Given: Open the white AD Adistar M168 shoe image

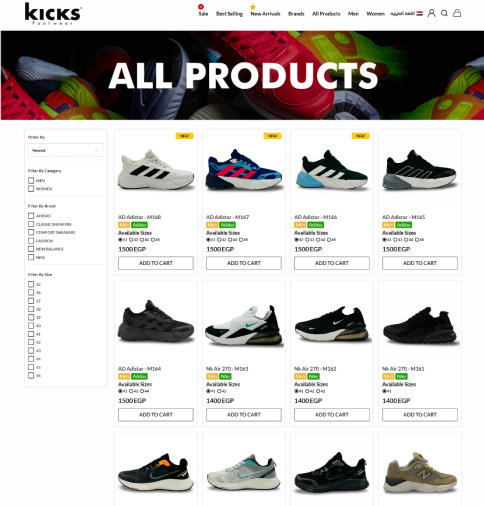Looking at the screenshot, I should click(156, 170).
